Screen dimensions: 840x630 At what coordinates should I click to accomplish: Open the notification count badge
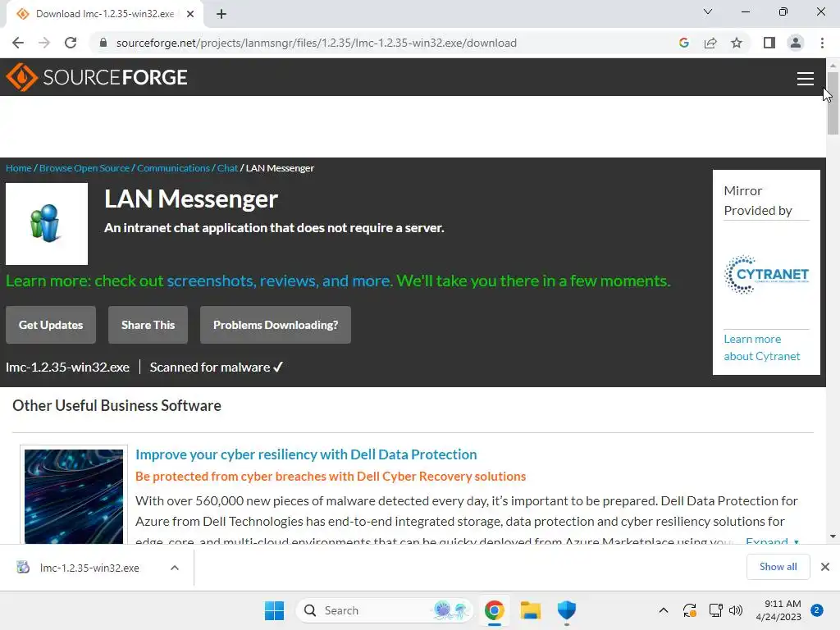click(816, 610)
